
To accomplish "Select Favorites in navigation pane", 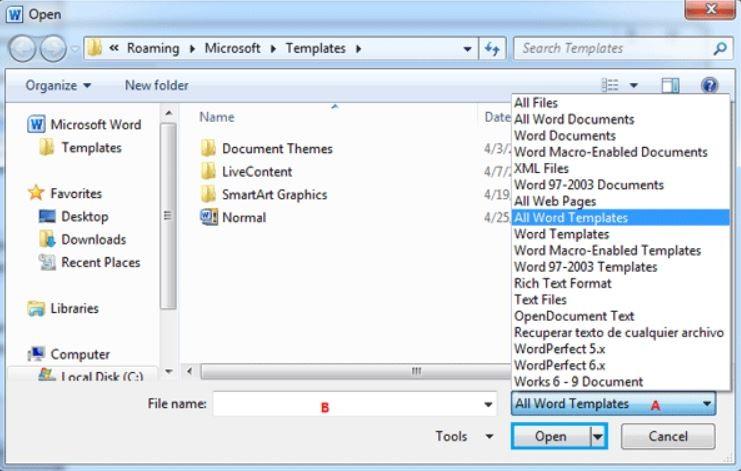I will pos(65,193).
